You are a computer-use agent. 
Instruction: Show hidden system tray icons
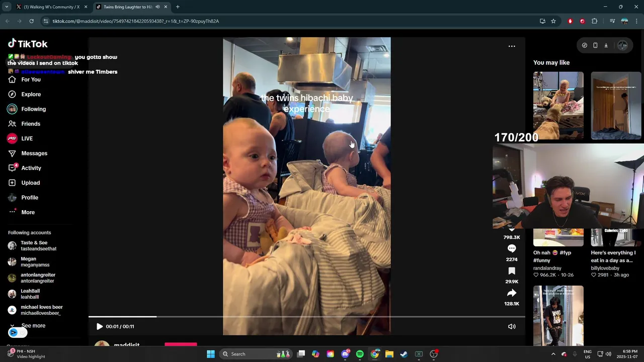click(553, 354)
